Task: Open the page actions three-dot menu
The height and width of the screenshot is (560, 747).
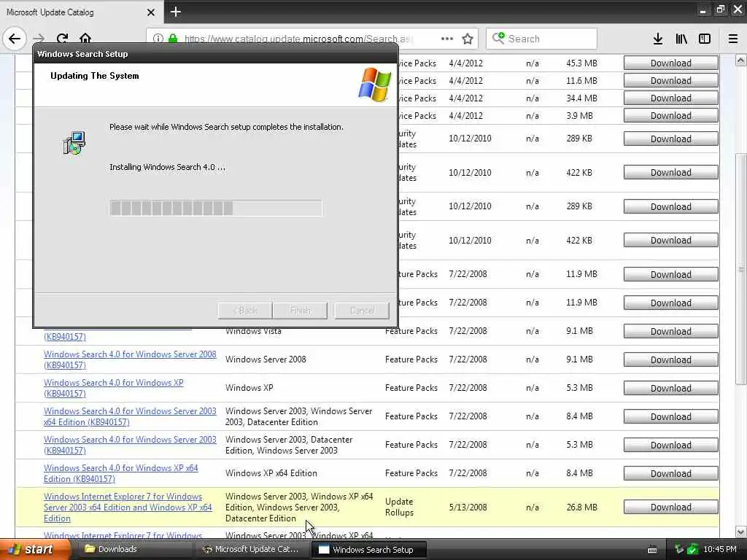Action: (x=447, y=39)
